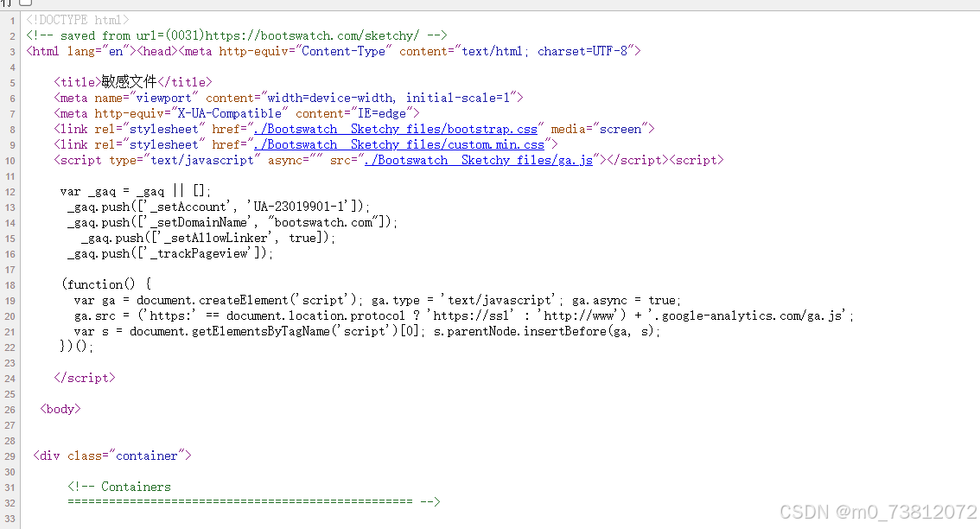Click line number 33 in the gutter
This screenshot has width=980, height=529.
point(10,519)
